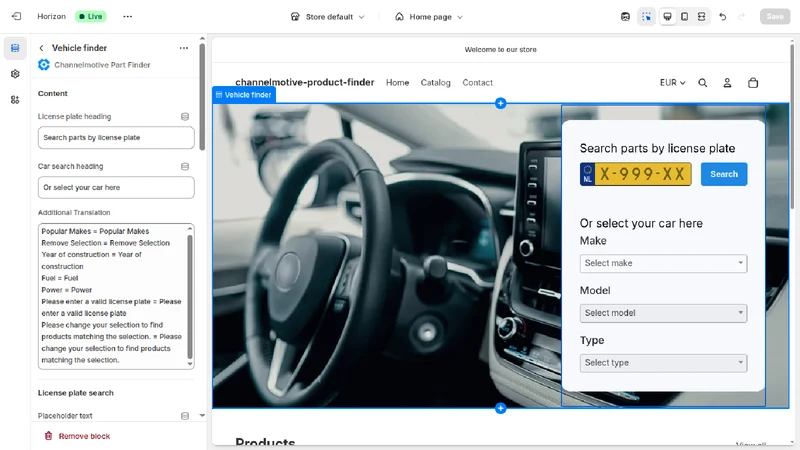This screenshot has width=800, height=450.
Task: Click the Car search heading input field
Action: click(x=116, y=188)
